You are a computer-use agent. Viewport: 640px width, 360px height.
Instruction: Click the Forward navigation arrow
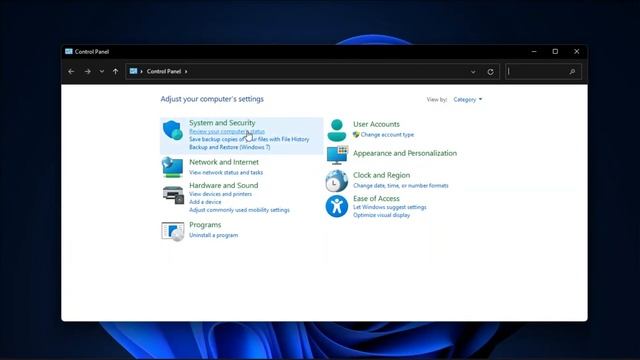tap(87, 71)
